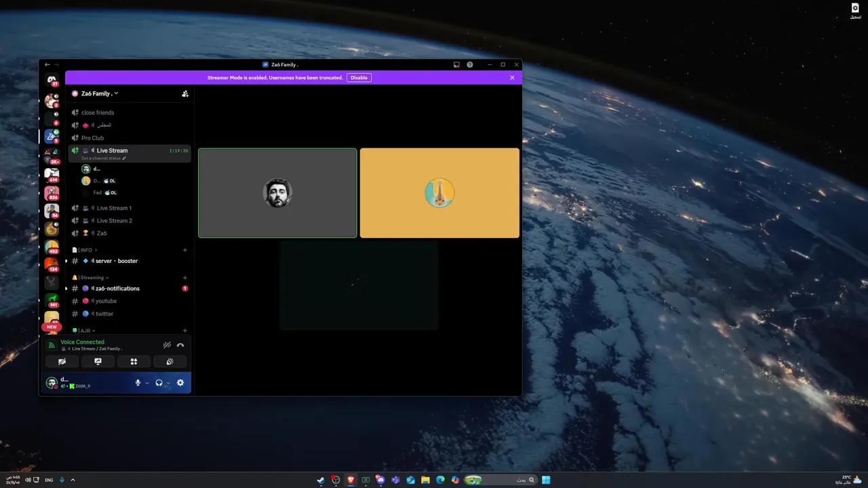Toggle noise suppression in voice panel

coord(167,345)
